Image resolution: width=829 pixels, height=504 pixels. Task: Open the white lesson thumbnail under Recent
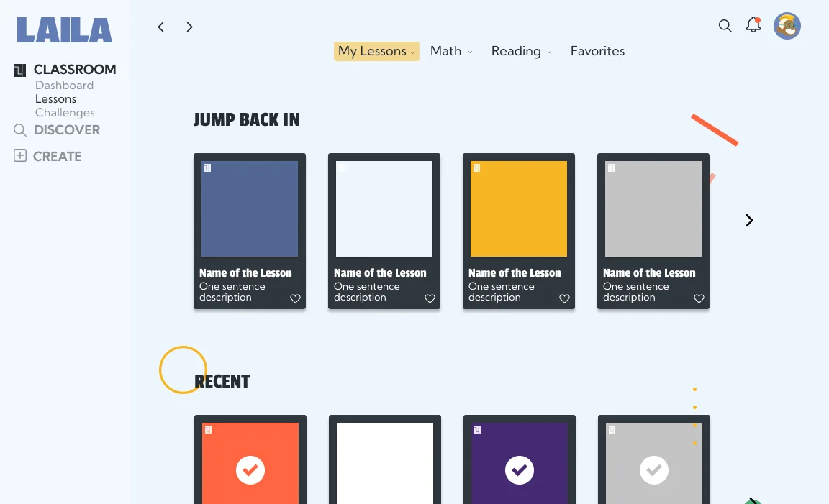click(385, 463)
